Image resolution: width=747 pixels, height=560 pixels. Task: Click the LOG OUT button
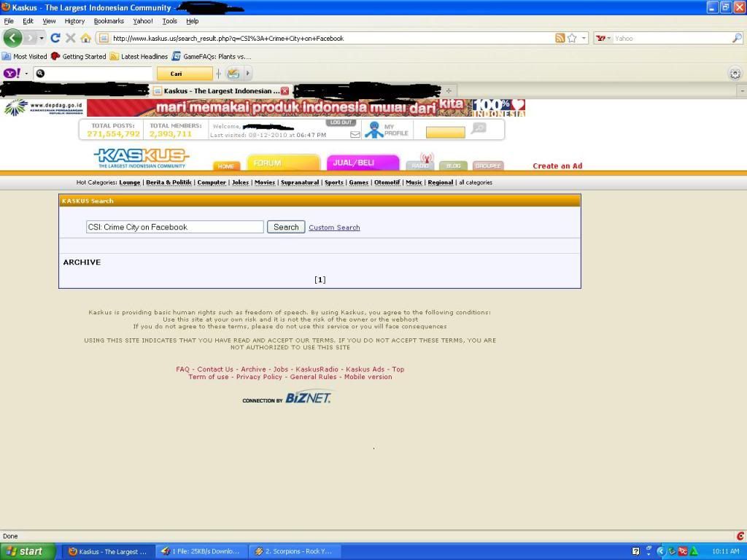point(341,122)
